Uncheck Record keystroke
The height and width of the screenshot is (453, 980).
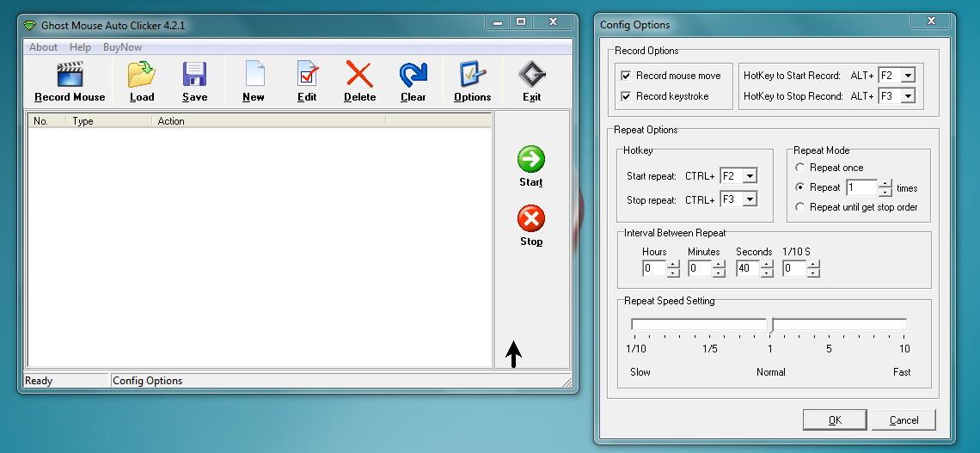tap(626, 96)
